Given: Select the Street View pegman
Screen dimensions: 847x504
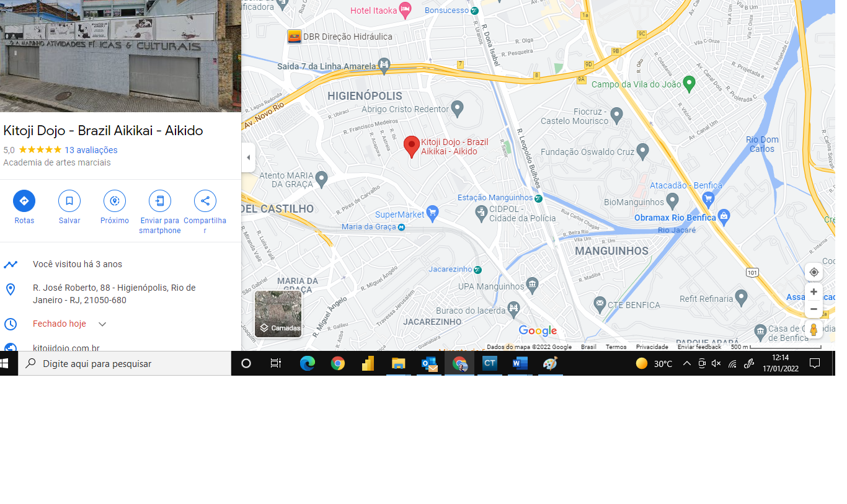Looking at the screenshot, I should (x=814, y=330).
